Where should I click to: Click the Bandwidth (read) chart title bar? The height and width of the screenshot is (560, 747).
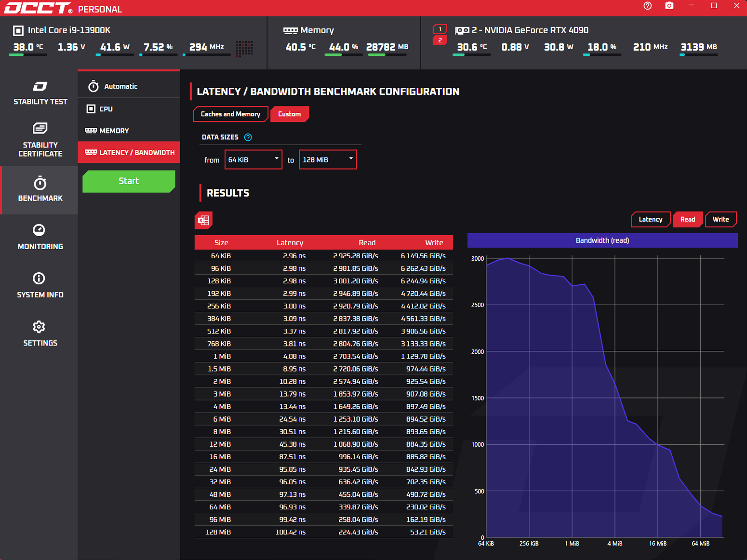point(602,240)
